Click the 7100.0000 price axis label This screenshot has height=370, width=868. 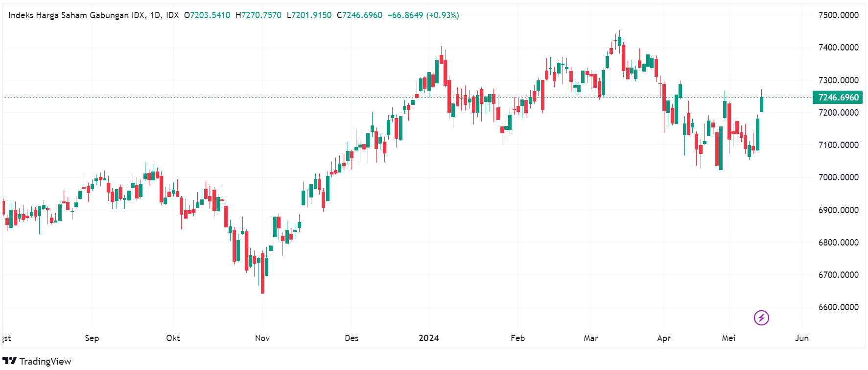838,145
